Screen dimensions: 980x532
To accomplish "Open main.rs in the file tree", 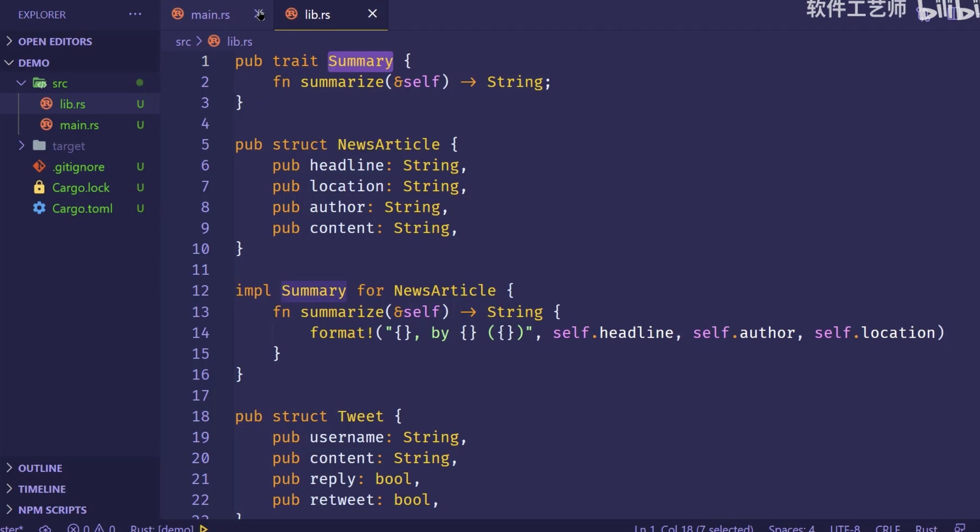I will click(x=79, y=125).
